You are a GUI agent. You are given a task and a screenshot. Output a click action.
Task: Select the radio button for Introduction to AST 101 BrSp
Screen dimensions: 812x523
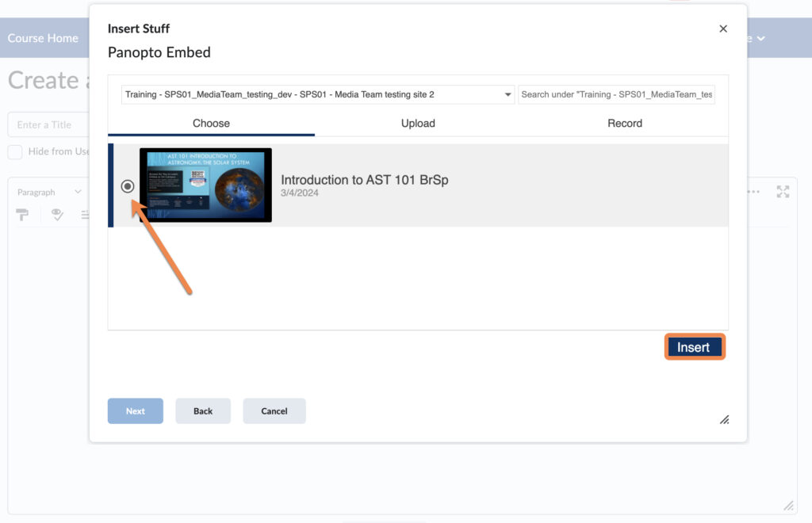tap(128, 186)
